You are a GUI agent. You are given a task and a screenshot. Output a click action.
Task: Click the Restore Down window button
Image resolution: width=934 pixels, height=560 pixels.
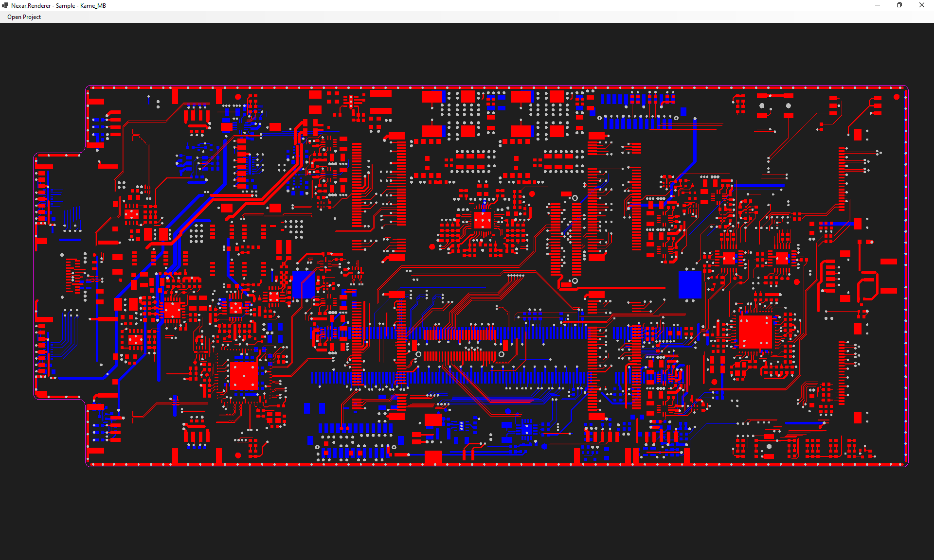point(899,5)
